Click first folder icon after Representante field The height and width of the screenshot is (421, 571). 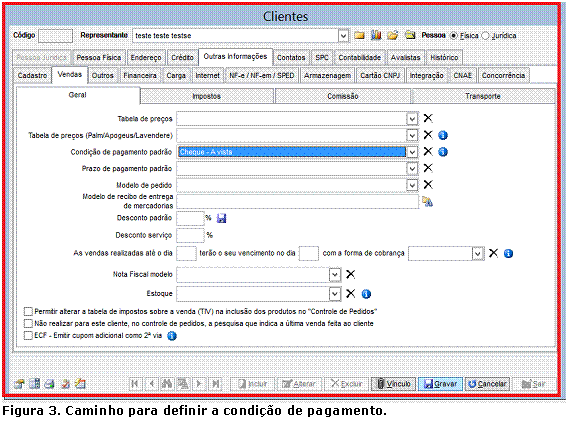click(359, 35)
